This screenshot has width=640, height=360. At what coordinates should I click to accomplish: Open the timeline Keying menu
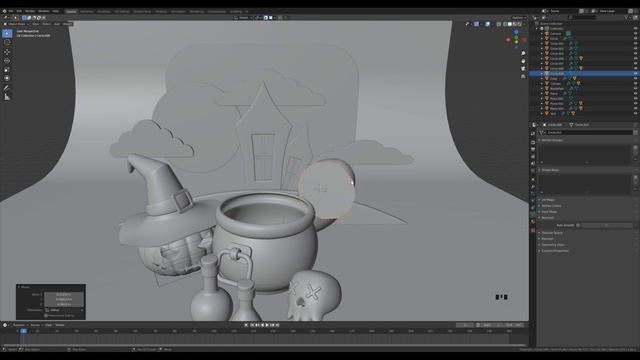(36, 325)
